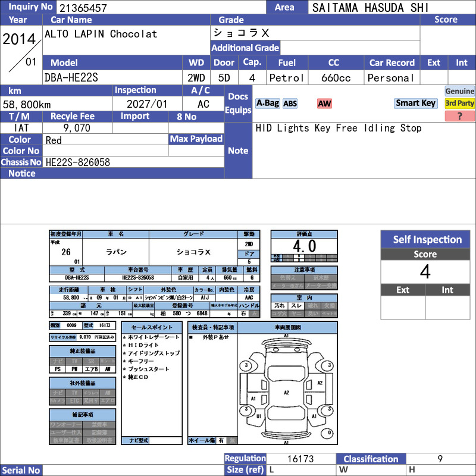This screenshot has width=476, height=476.
Task: Click the Cap. column header
Action: 252,62
